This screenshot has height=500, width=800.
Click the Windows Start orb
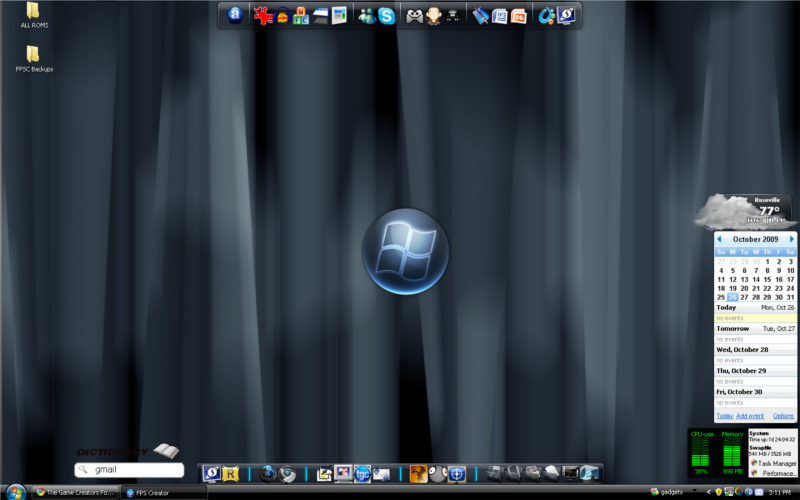pyautogui.click(x=16, y=492)
